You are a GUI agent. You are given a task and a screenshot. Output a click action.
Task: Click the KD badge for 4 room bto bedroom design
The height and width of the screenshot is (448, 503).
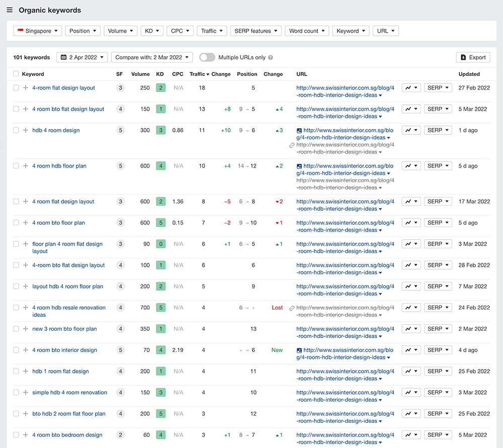[x=160, y=435]
